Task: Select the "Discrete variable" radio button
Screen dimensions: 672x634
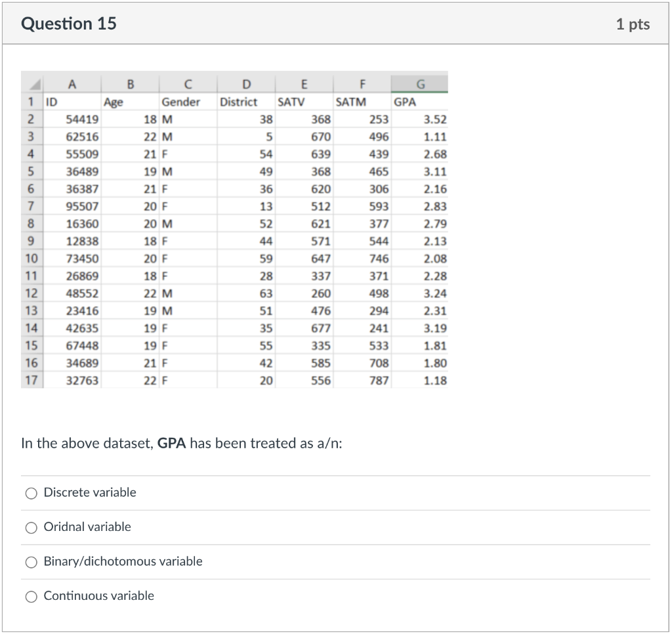Action: click(x=31, y=492)
